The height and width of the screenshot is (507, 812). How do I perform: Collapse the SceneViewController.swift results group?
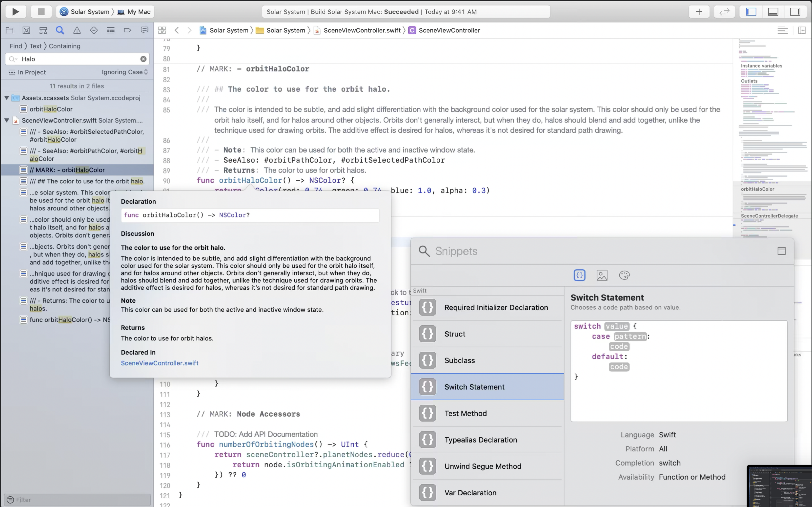(7, 120)
